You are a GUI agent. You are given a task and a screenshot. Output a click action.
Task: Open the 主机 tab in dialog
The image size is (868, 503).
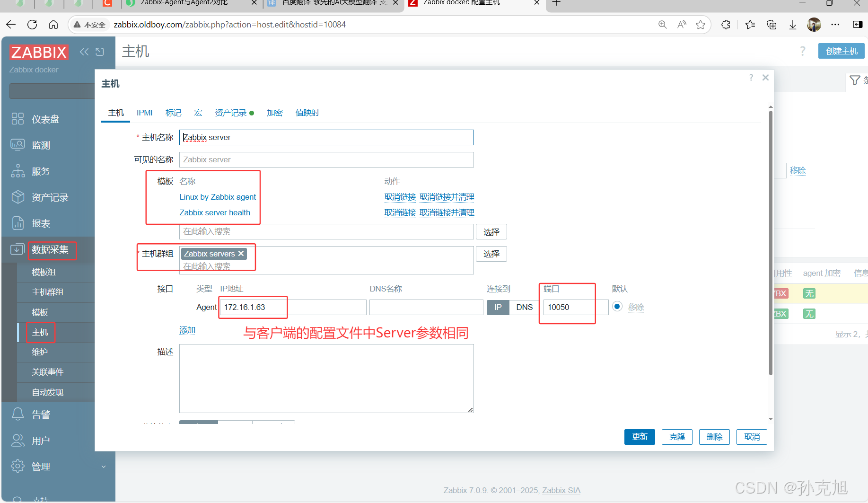116,113
